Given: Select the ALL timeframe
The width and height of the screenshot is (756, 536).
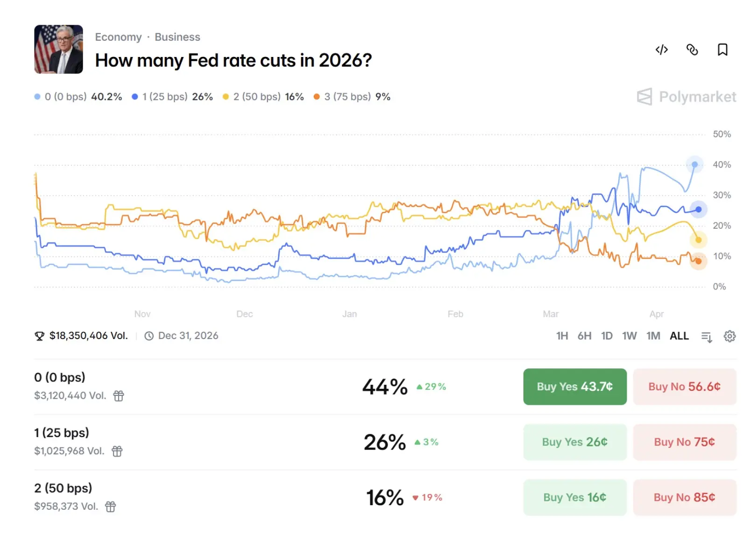Looking at the screenshot, I should (679, 336).
